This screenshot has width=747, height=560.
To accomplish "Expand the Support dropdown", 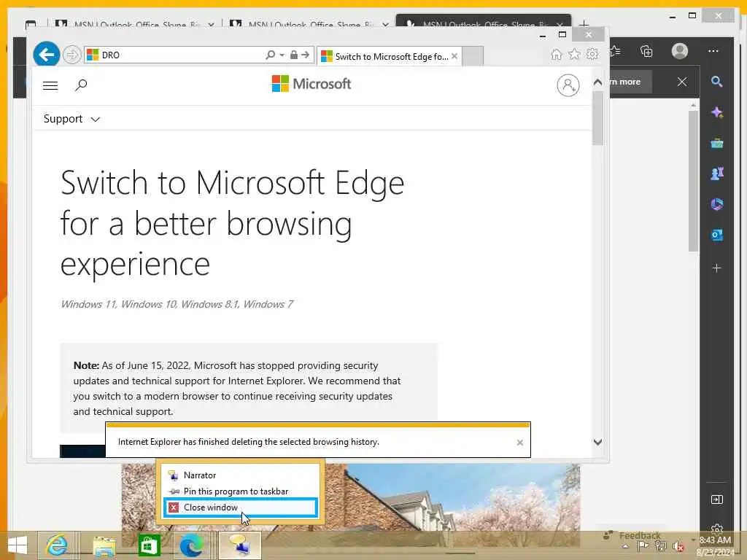I will click(x=71, y=119).
